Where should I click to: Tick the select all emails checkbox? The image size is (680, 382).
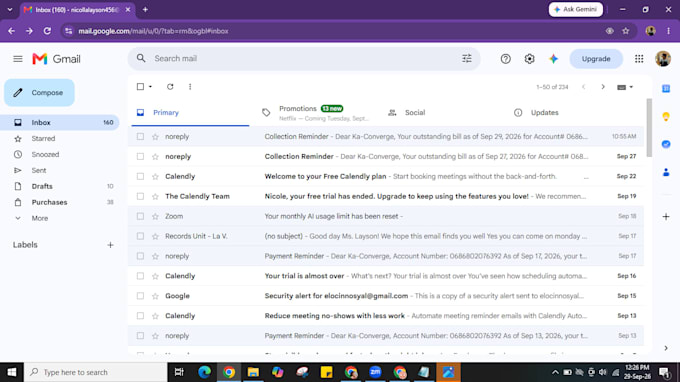tap(140, 87)
